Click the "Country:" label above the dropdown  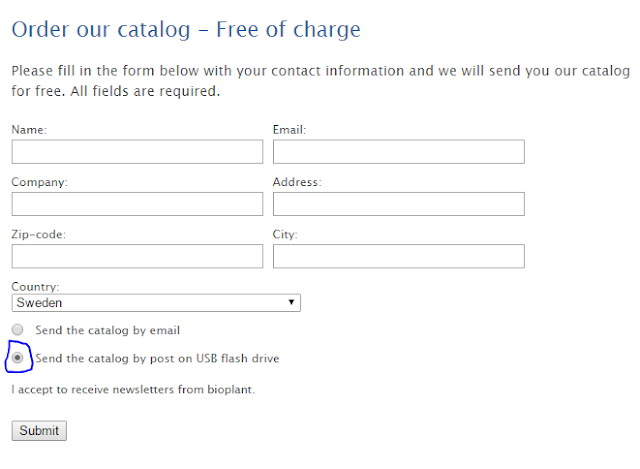pos(35,287)
